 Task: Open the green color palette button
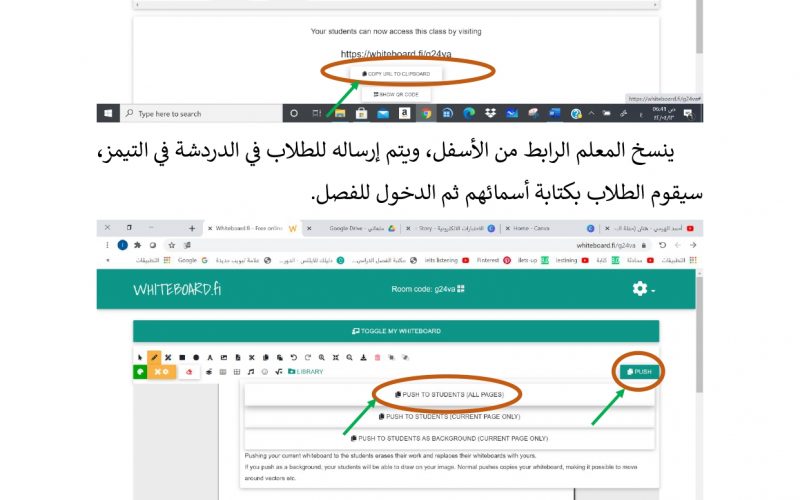click(x=140, y=372)
